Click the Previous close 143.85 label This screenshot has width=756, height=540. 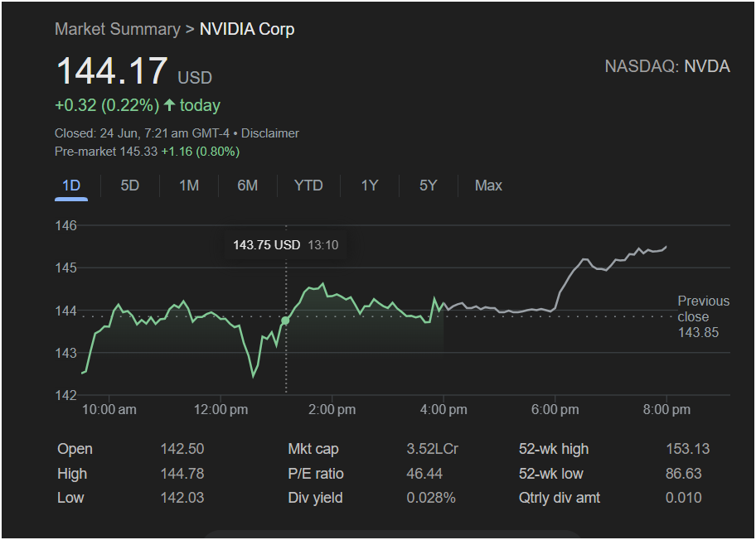(x=704, y=316)
